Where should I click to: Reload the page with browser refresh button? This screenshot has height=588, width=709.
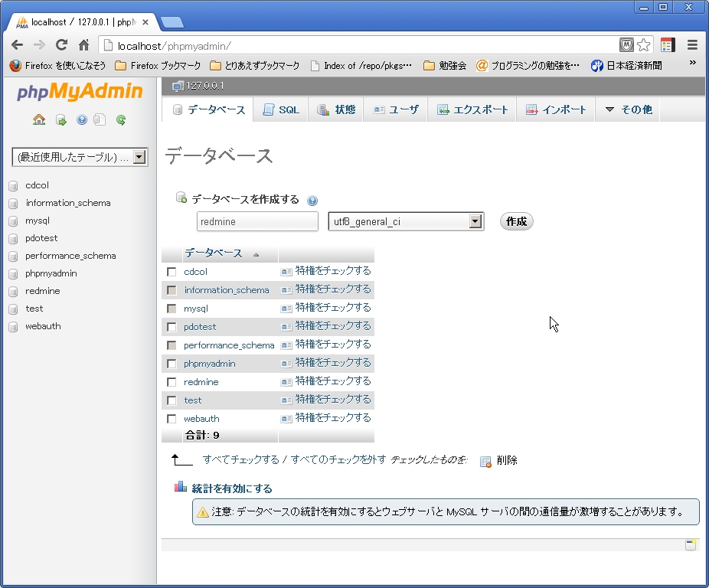point(61,44)
